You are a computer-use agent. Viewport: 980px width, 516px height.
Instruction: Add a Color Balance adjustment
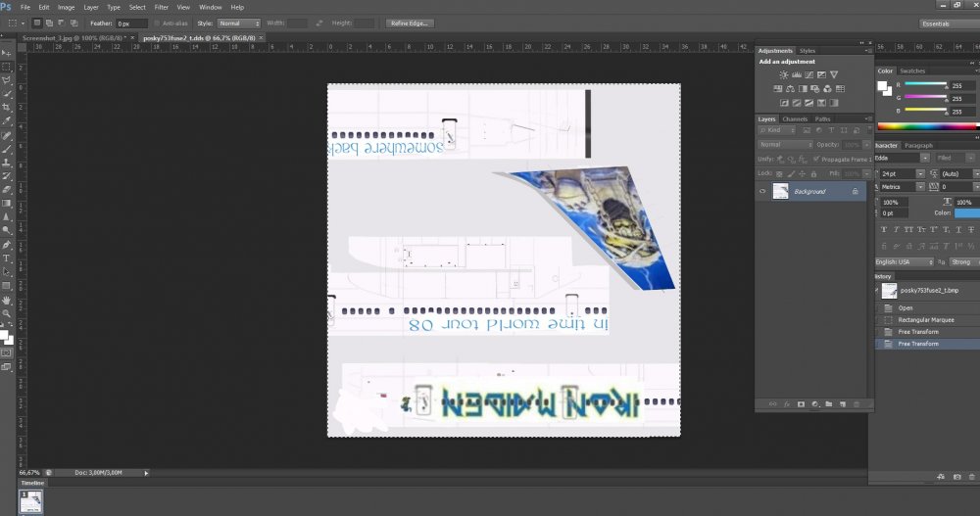coord(790,89)
